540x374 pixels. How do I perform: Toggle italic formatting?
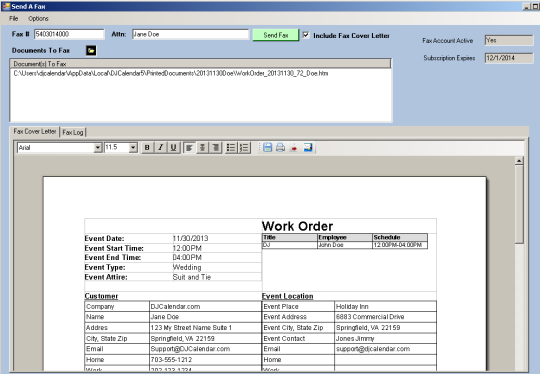click(160, 148)
